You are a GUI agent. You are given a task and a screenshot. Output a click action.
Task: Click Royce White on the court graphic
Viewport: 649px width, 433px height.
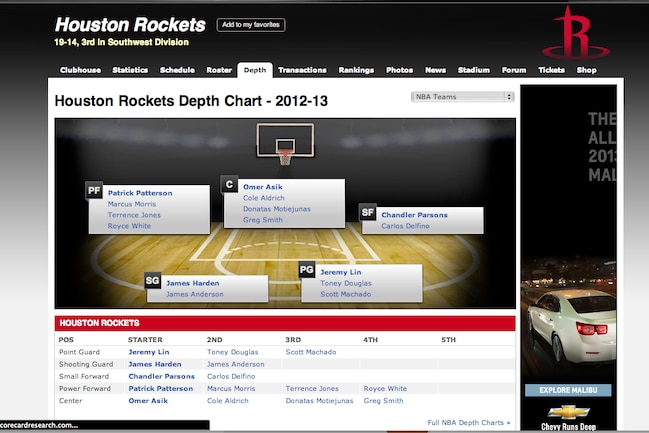[129, 226]
